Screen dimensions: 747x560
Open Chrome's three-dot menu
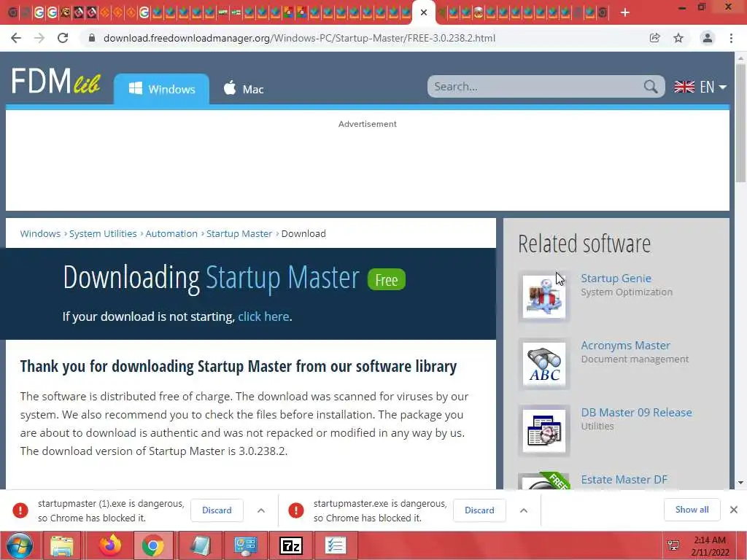731,38
